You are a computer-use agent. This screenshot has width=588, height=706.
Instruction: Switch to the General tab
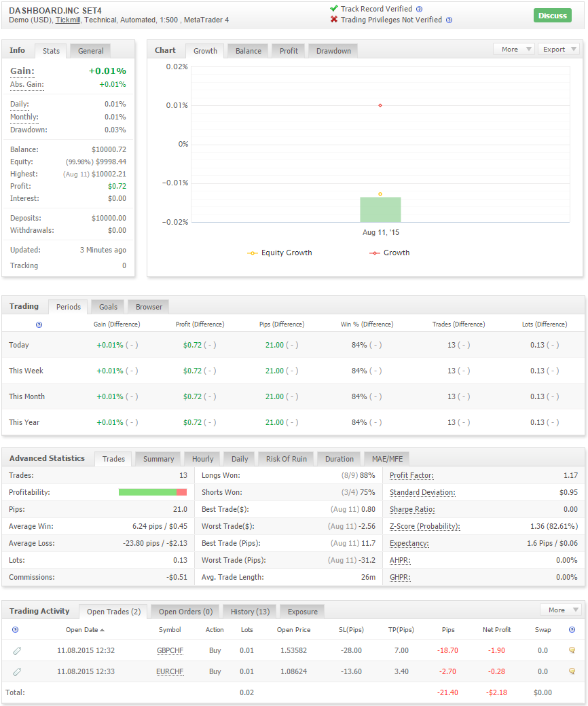(90, 51)
